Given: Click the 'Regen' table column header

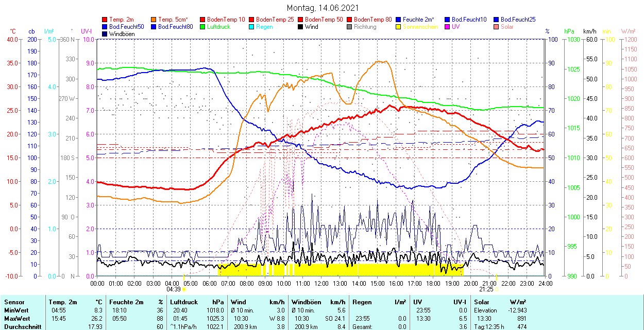Looking at the screenshot, I should (x=362, y=302).
